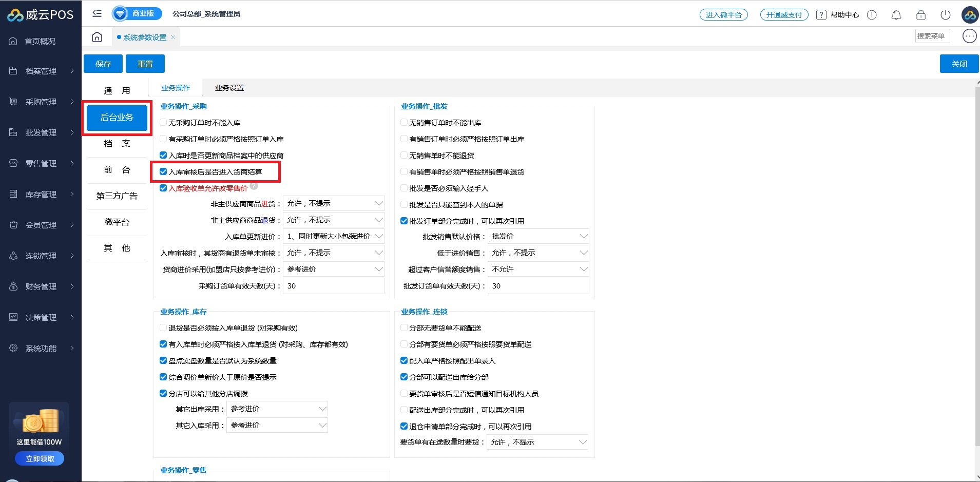
Task: Enable 无采购订单时不能入库 checkbox
Action: point(163,123)
